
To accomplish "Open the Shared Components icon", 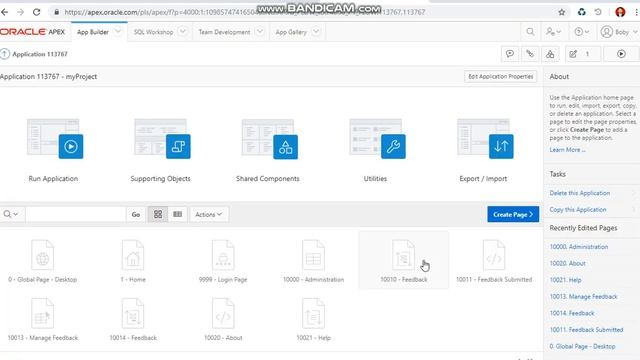I will [269, 139].
